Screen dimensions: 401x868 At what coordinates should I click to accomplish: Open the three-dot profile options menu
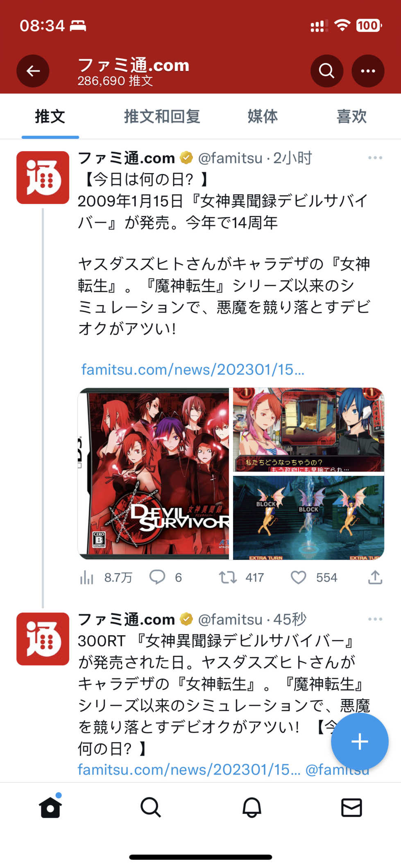(x=368, y=71)
